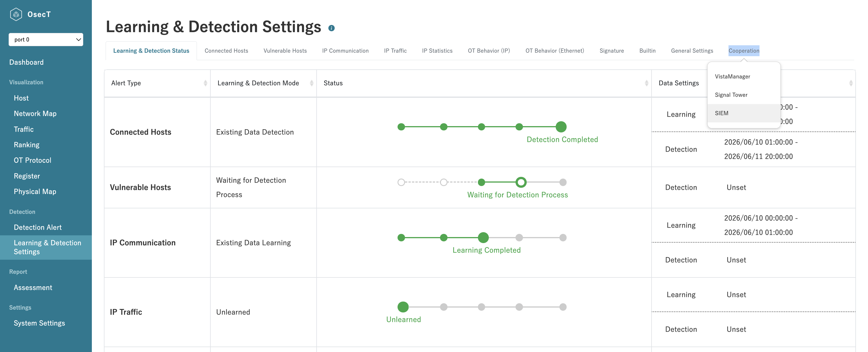Switch to IP Traffic tab
This screenshot has width=868, height=352.
[395, 51]
